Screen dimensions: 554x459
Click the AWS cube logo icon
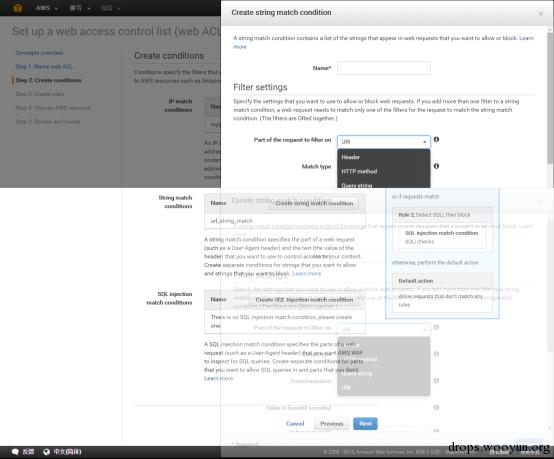17,8
